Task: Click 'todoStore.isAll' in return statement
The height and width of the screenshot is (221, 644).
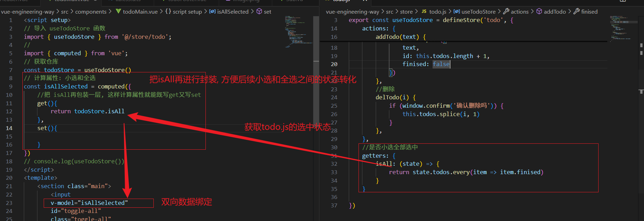Action: (99, 111)
